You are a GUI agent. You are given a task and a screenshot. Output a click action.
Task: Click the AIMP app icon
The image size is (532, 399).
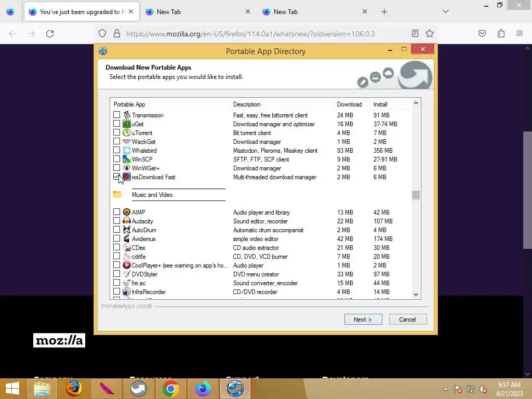127,212
